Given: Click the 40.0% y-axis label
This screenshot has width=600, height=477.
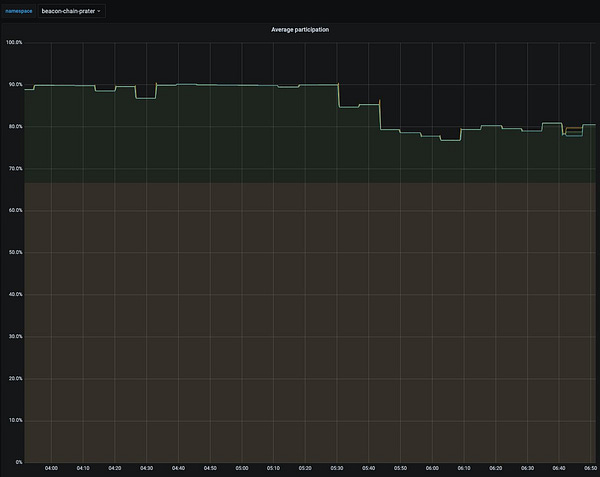Looking at the screenshot, I should click(x=15, y=295).
